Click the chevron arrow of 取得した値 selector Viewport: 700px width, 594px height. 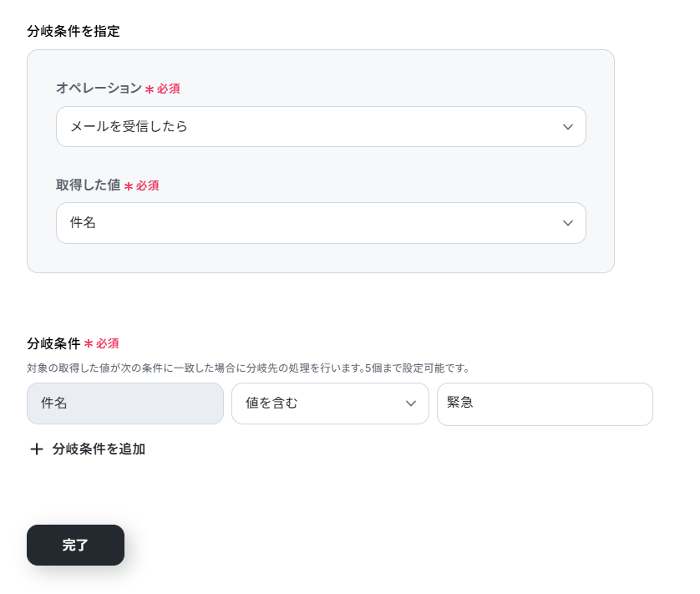tap(567, 223)
